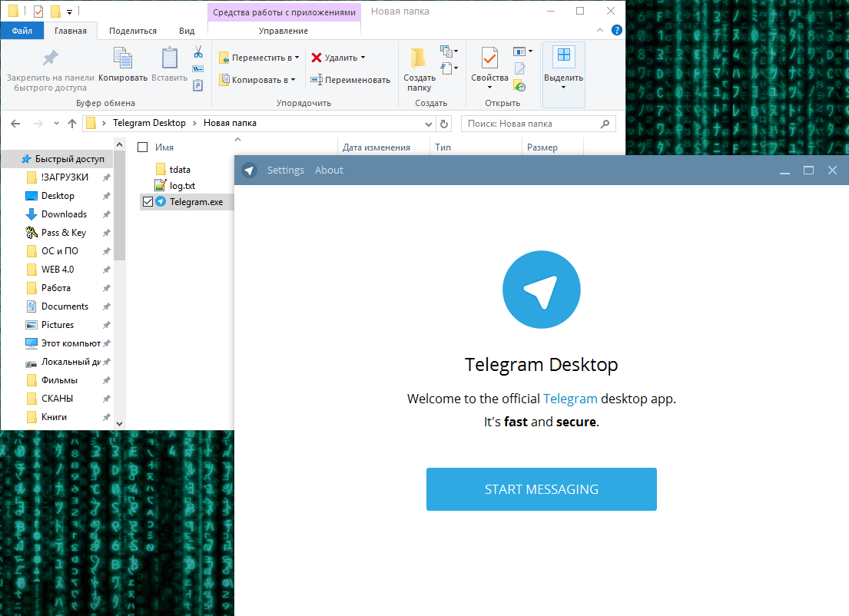
Task: Open the Файл menu tab
Action: (22, 31)
